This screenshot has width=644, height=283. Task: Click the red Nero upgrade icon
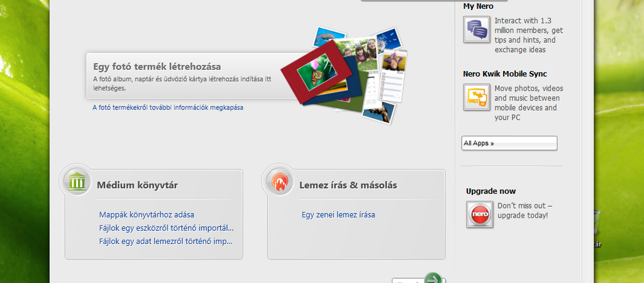(479, 214)
